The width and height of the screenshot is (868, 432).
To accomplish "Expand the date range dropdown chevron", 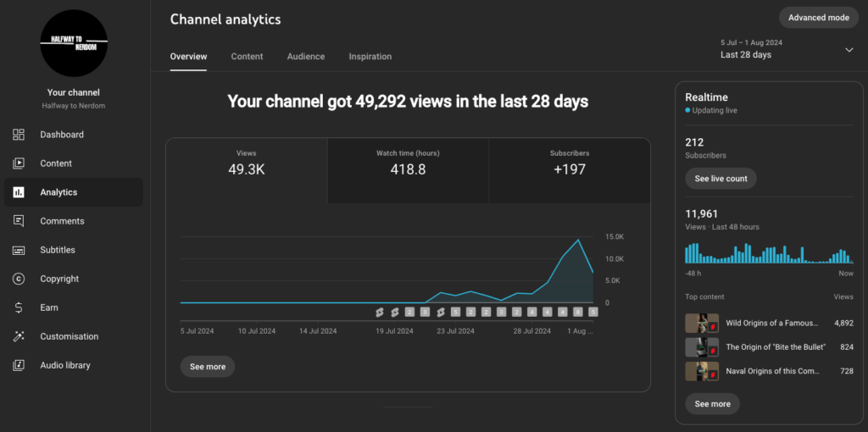I will tap(849, 50).
